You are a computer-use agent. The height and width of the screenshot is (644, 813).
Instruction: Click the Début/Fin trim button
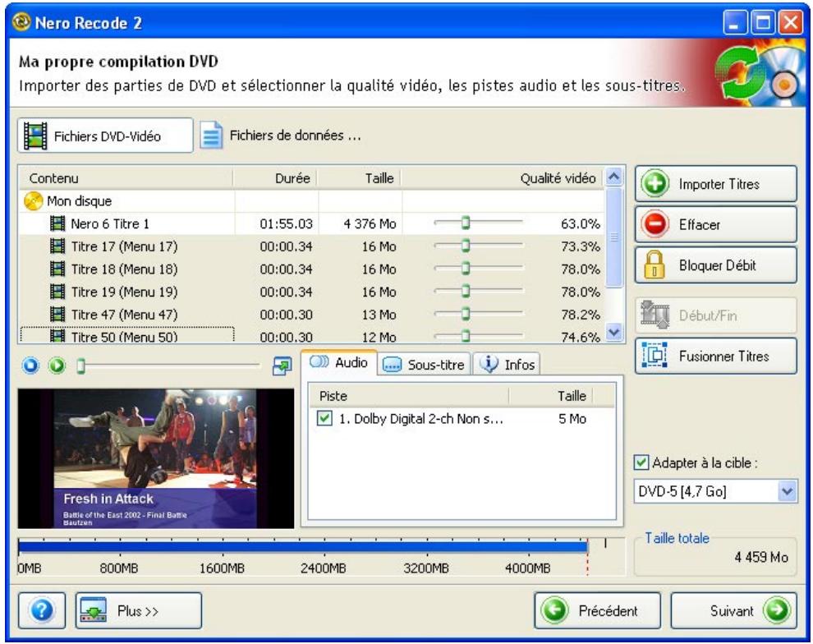715,315
